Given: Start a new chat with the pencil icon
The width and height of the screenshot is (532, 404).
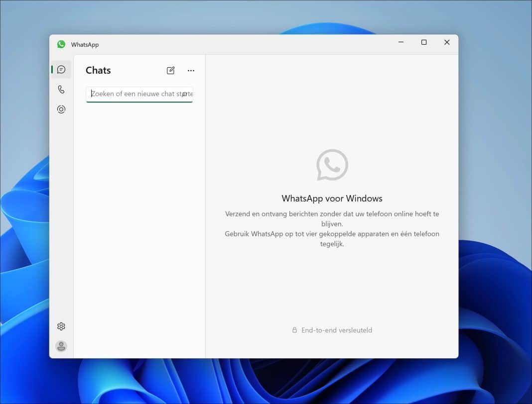Looking at the screenshot, I should pos(171,70).
